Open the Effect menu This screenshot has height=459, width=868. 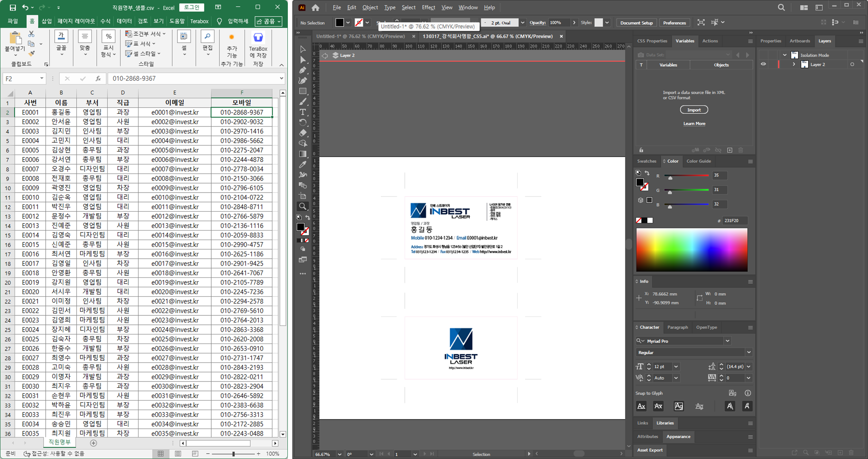click(x=428, y=7)
